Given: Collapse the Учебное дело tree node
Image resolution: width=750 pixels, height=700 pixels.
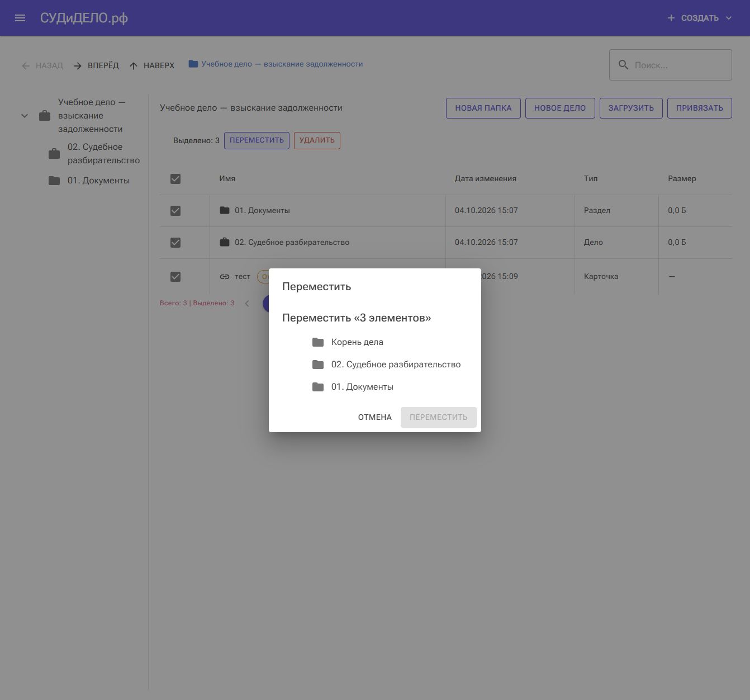Looking at the screenshot, I should [x=25, y=116].
